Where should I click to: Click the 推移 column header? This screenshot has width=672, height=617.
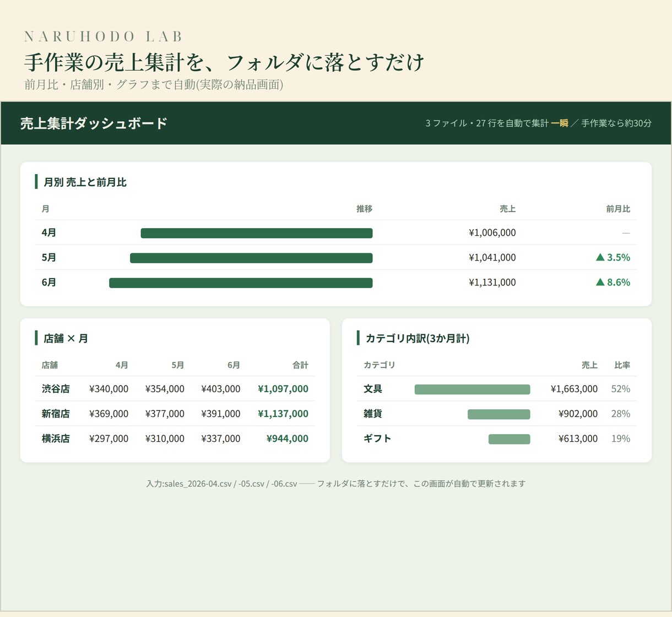[364, 209]
